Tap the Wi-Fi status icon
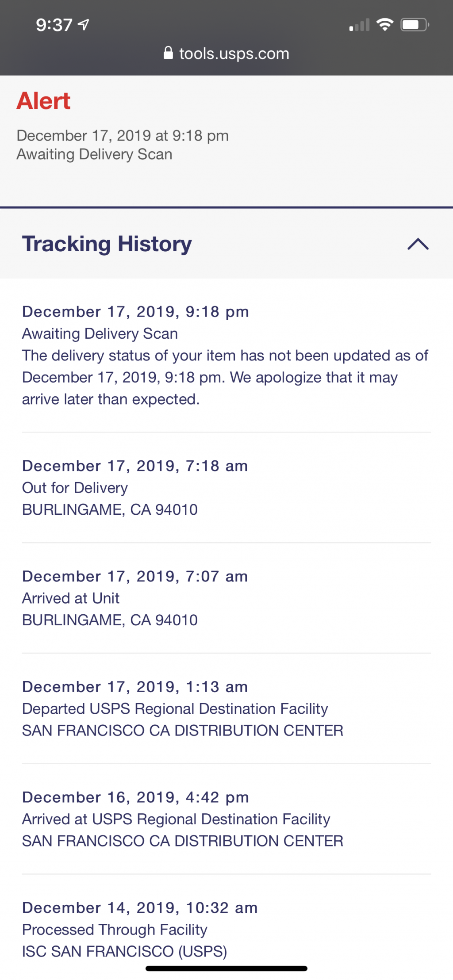Viewport: 453px width, 980px height. 385,25
